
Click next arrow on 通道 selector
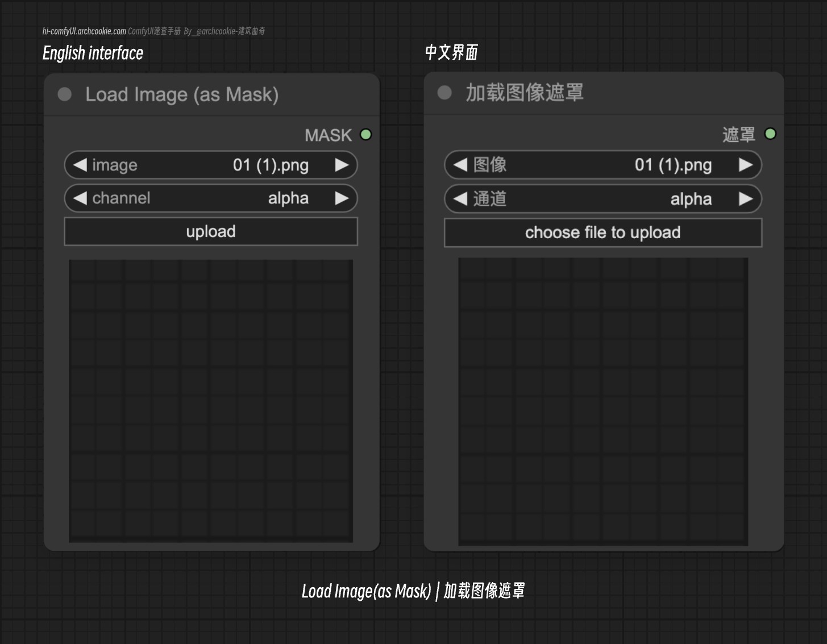(x=746, y=198)
